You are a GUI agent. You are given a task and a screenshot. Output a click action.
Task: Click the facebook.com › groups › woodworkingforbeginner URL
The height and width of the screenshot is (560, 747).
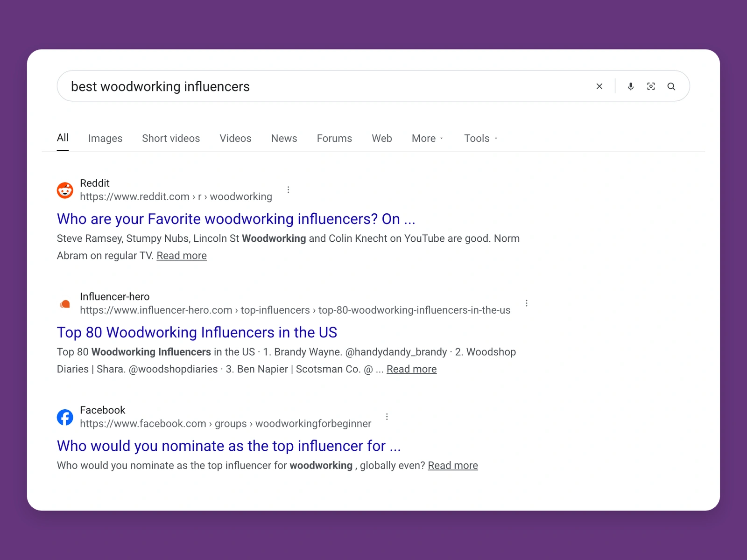226,424
